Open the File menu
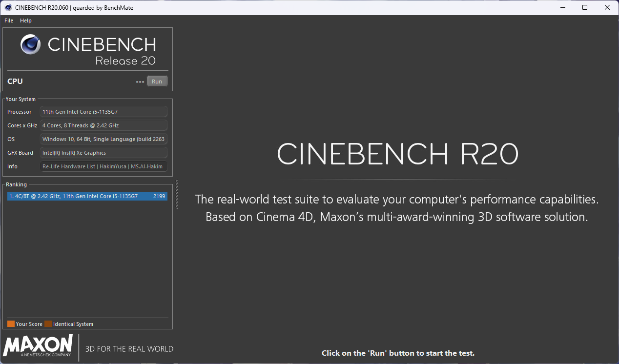619x364 pixels. click(x=9, y=20)
